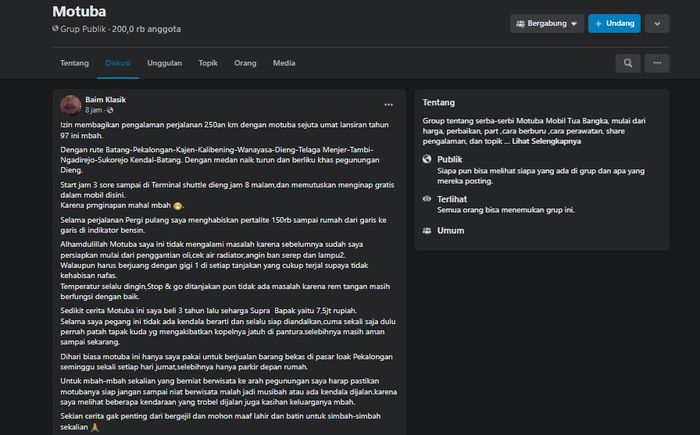This screenshot has width=700, height=435.
Task: Click the Umum people icon
Action: pos(427,230)
